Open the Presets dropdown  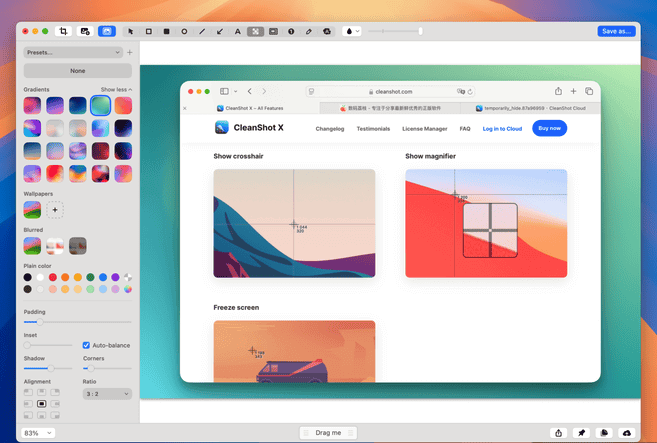[x=73, y=52]
